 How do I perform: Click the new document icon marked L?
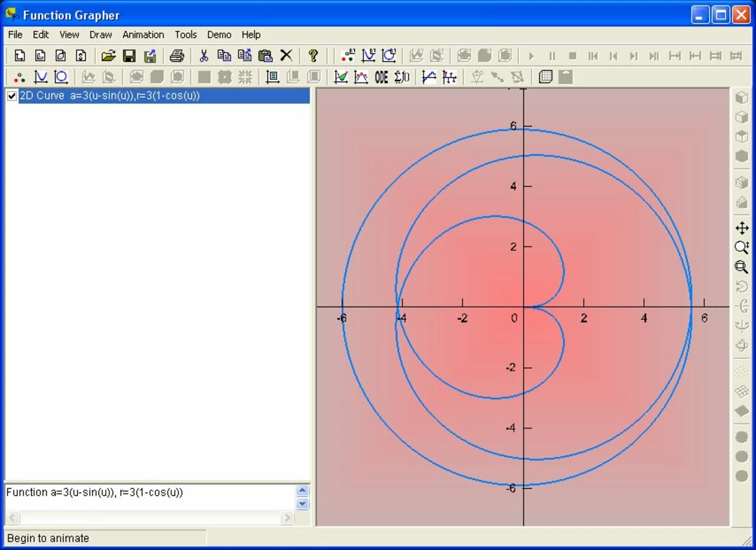(x=41, y=56)
